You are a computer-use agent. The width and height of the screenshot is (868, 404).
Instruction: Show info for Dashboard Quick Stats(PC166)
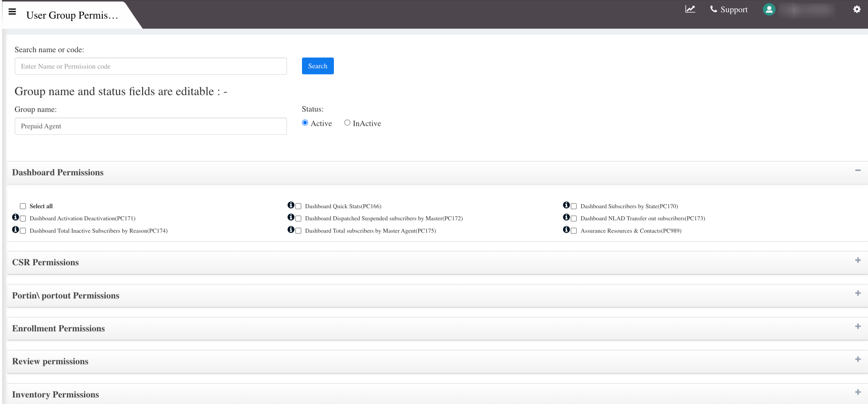point(291,205)
